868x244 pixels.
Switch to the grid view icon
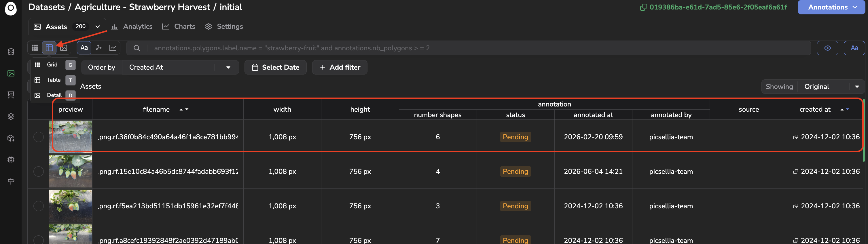35,48
